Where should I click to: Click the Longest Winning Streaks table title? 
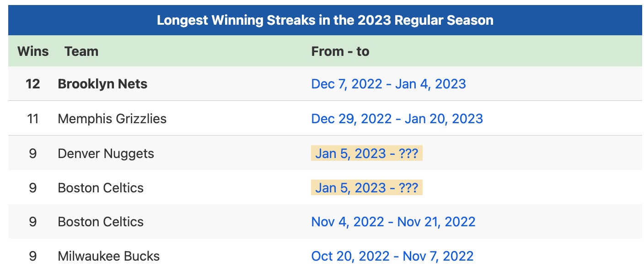tap(325, 21)
